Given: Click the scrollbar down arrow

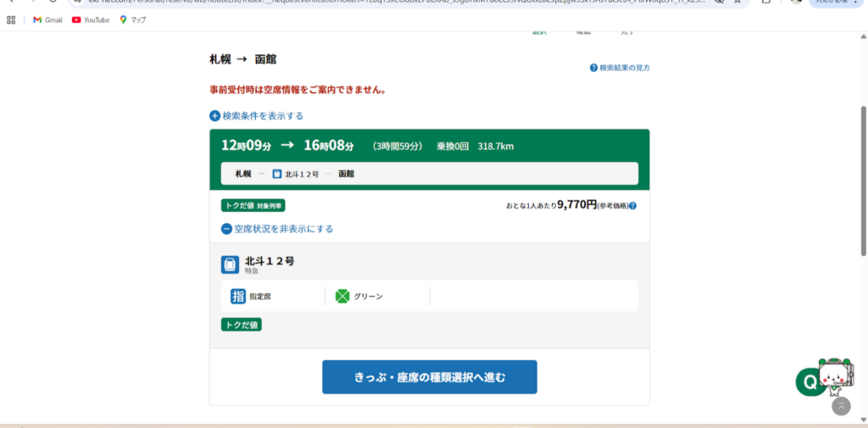Looking at the screenshot, I should [x=863, y=421].
